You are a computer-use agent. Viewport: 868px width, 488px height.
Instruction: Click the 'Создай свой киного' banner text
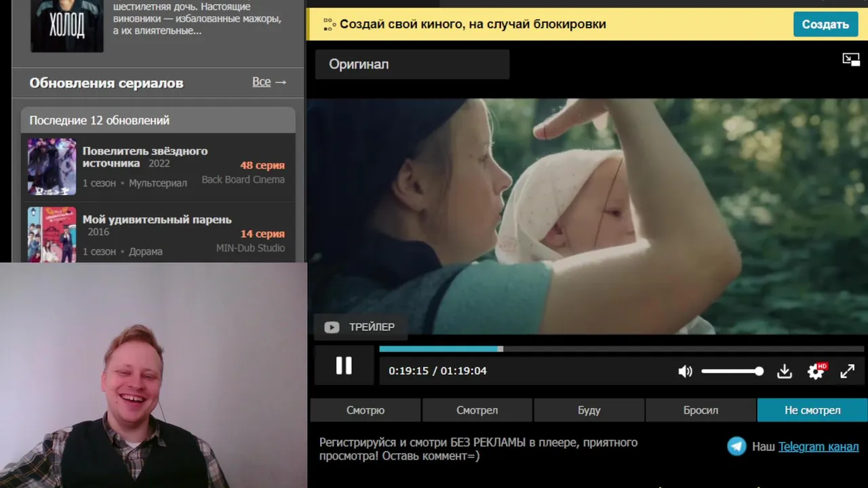click(473, 24)
